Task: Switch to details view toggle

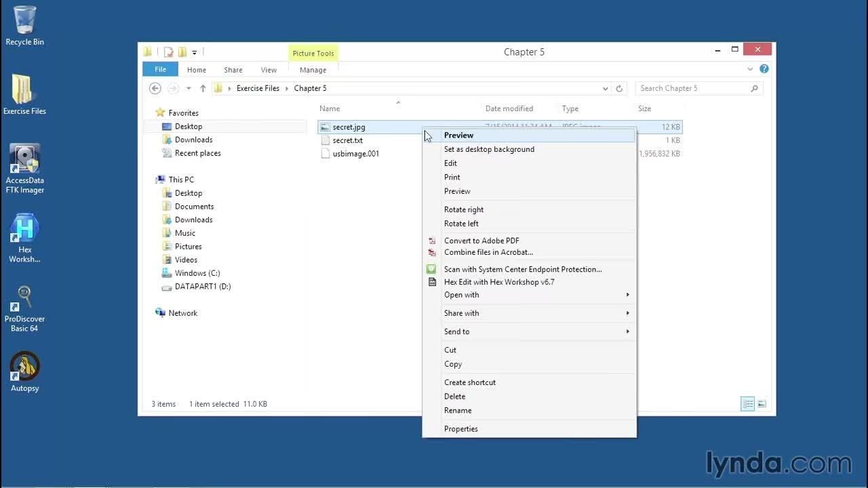Action: (x=748, y=404)
